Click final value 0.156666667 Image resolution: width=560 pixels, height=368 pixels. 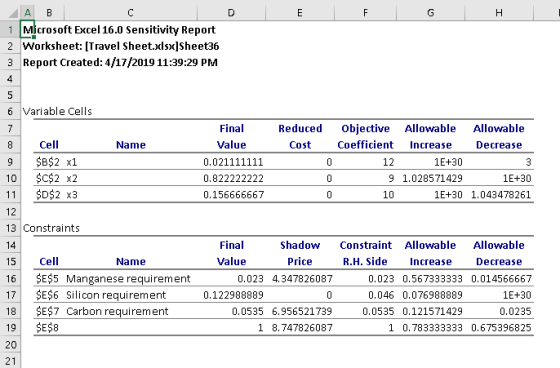click(233, 195)
